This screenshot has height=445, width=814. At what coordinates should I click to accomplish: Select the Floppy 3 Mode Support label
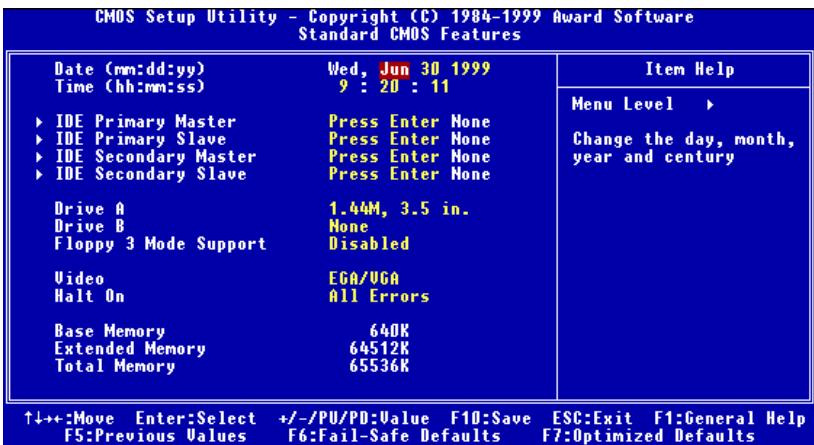pos(160,245)
